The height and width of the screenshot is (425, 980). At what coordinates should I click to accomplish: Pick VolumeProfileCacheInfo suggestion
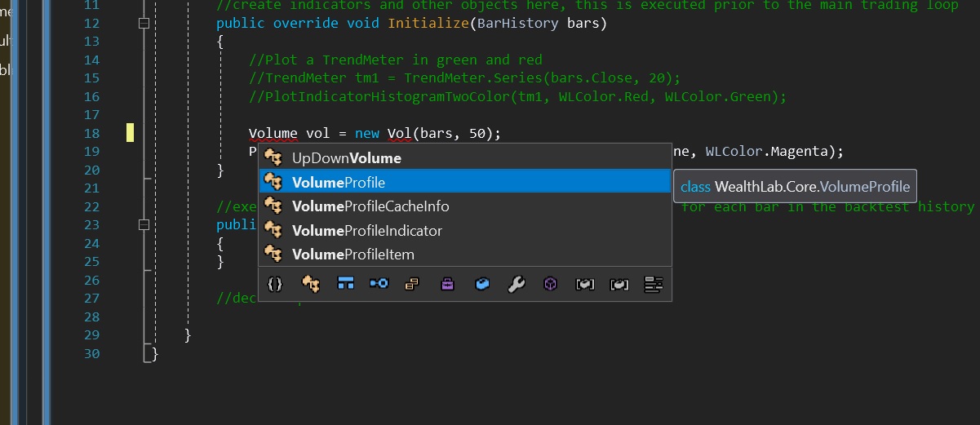click(x=465, y=206)
